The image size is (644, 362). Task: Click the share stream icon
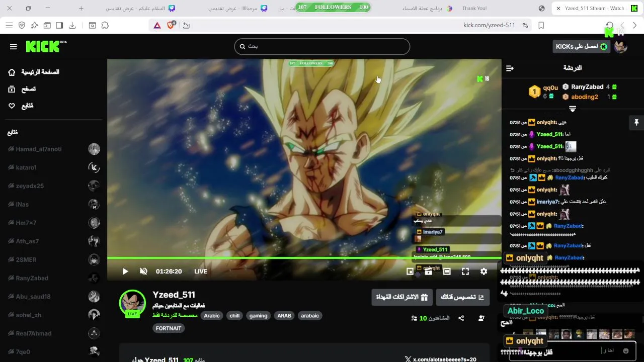pos(461,318)
